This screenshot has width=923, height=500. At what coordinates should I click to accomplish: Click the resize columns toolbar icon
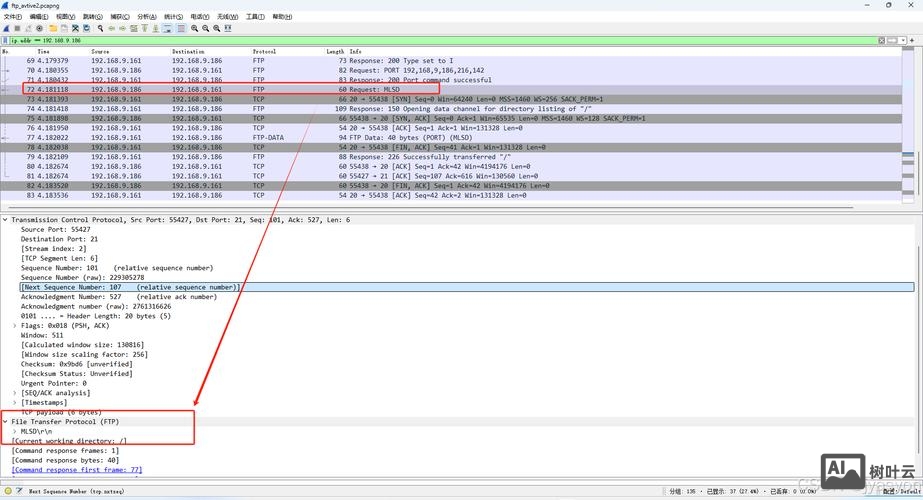227,28
